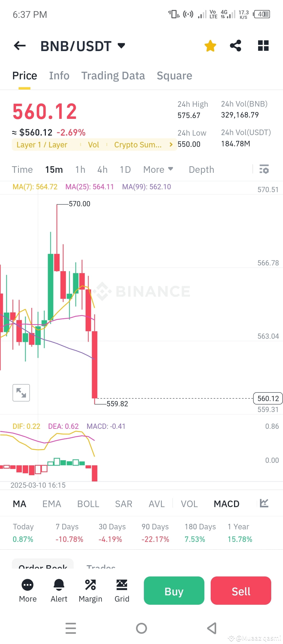Tap the large 560.12 price

pyautogui.click(x=45, y=112)
